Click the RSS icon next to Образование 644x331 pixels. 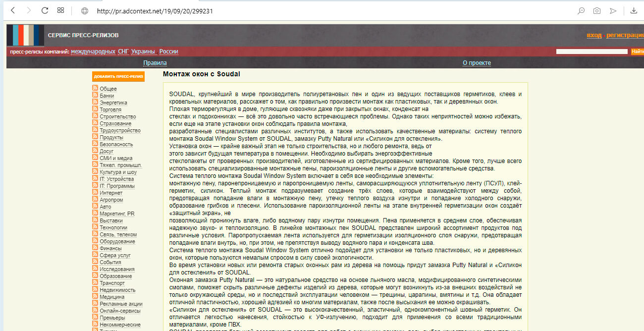click(x=95, y=276)
